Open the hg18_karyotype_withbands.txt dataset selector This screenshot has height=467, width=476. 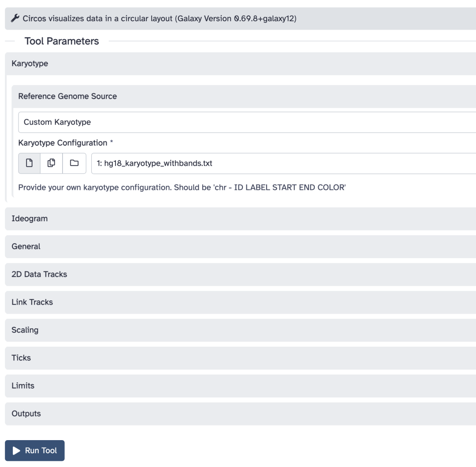click(x=283, y=163)
